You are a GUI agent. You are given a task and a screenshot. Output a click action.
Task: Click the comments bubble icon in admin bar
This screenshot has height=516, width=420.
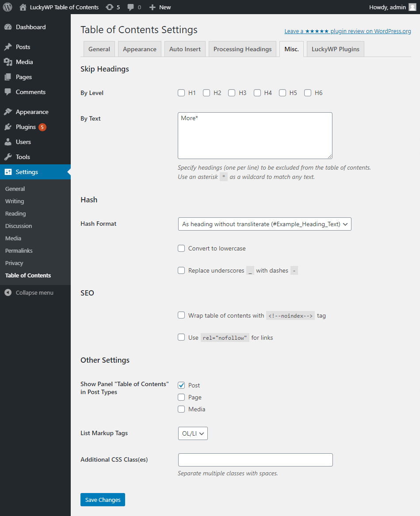131,7
